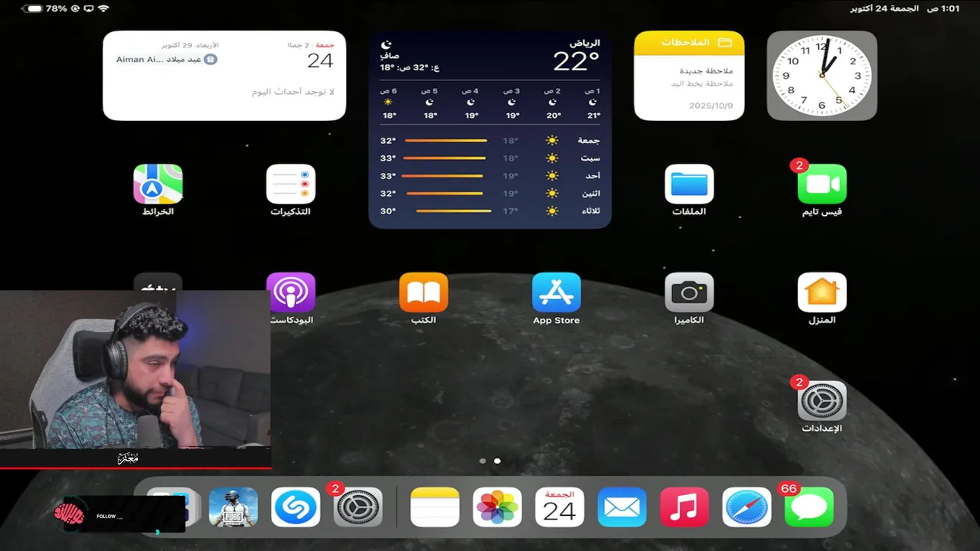Tap the battery indicator in status bar

[x=33, y=8]
